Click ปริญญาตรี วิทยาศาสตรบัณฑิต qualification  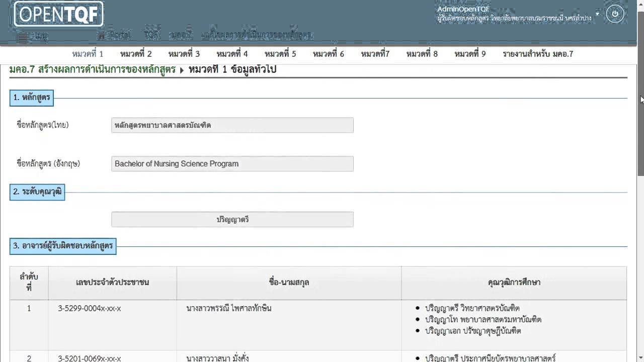click(x=472, y=308)
